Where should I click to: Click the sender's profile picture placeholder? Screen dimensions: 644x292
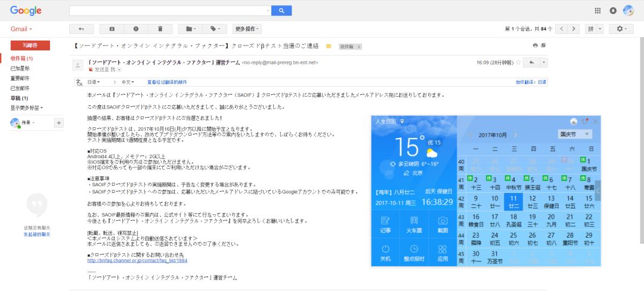click(x=78, y=65)
